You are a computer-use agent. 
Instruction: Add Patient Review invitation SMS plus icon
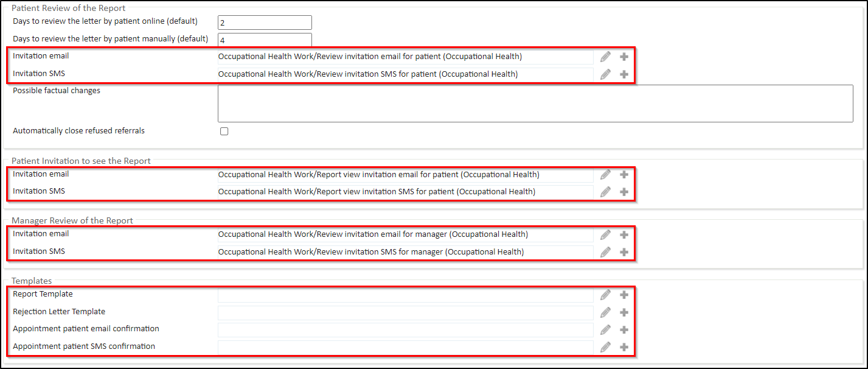point(623,74)
